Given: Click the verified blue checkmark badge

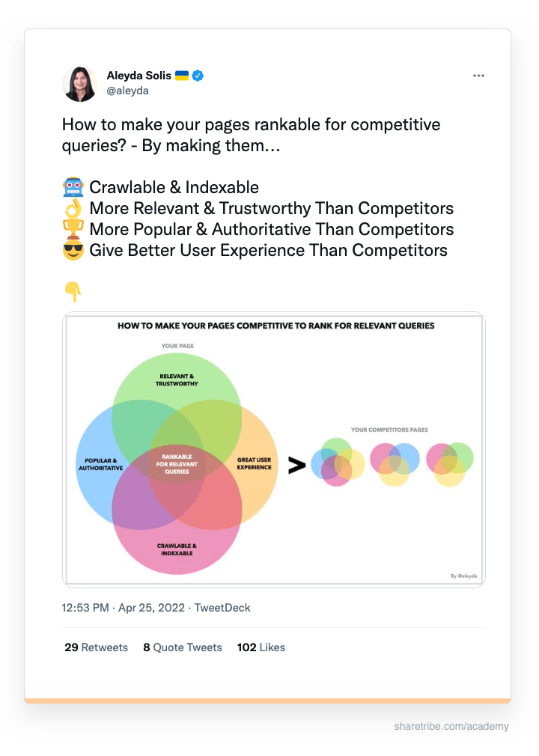Looking at the screenshot, I should coord(198,75).
